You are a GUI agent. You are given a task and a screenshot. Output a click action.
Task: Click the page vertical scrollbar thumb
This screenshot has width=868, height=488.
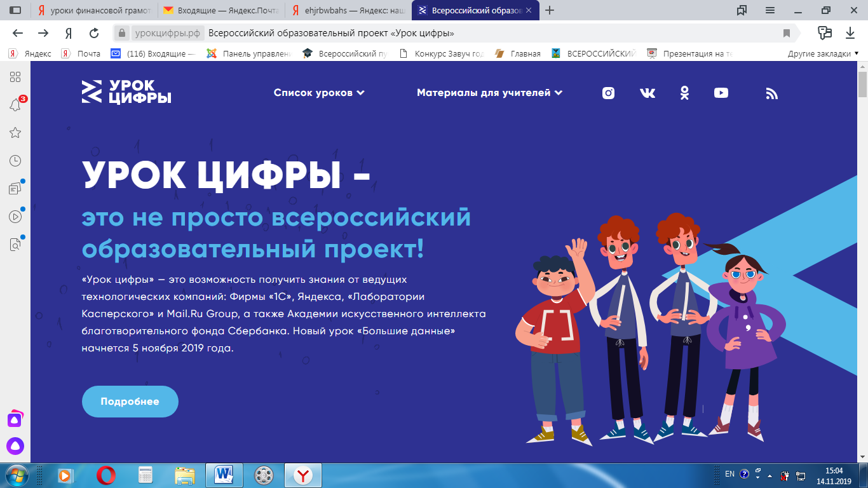coord(862,85)
